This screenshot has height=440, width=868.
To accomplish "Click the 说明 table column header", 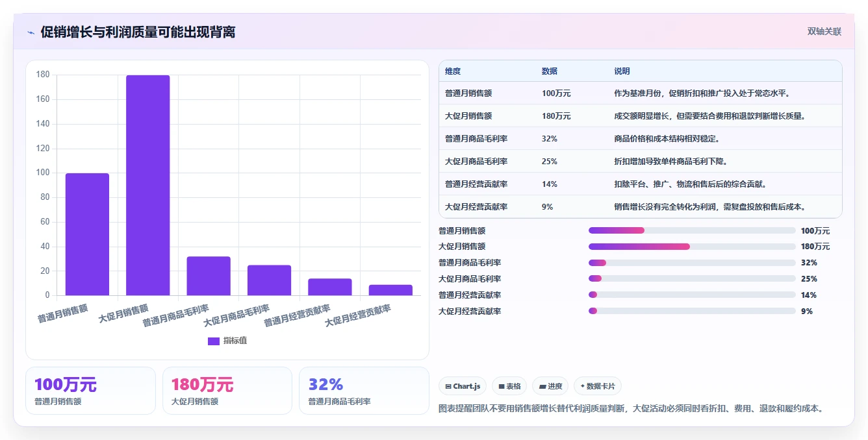I will [622, 71].
